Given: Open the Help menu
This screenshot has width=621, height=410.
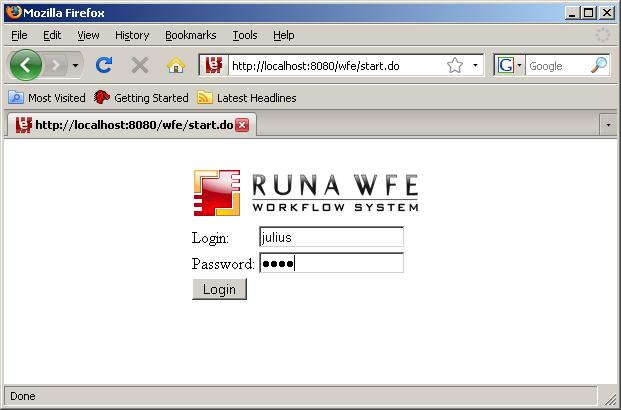Looking at the screenshot, I should point(284,35).
